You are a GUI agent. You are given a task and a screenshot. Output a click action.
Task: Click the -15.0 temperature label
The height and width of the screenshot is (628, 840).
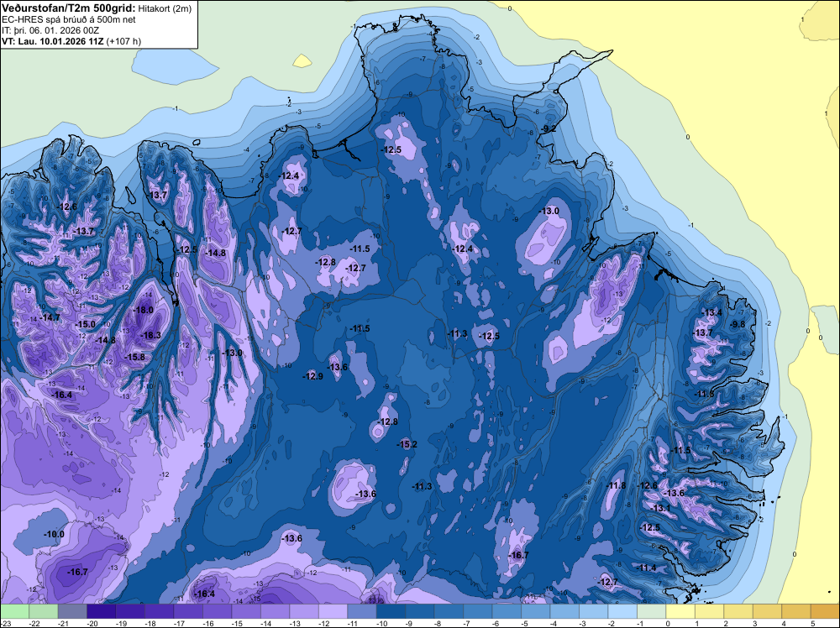pos(85,324)
